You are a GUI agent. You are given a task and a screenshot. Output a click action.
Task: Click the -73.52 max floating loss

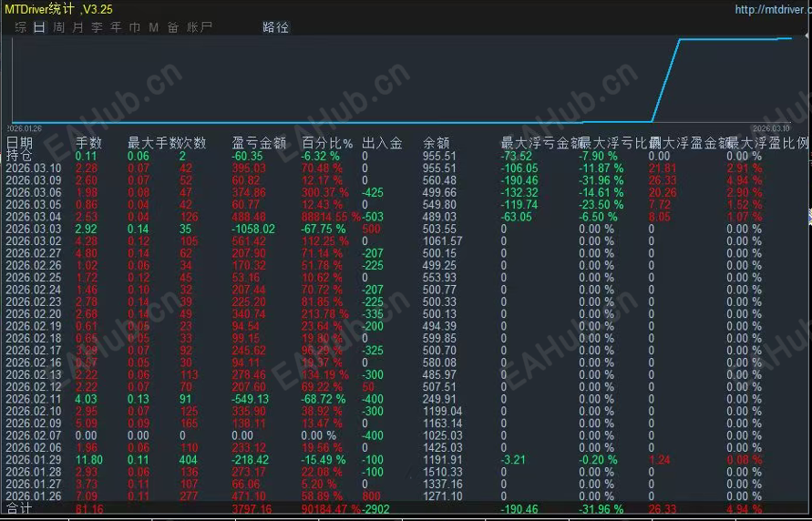pyautogui.click(x=517, y=157)
